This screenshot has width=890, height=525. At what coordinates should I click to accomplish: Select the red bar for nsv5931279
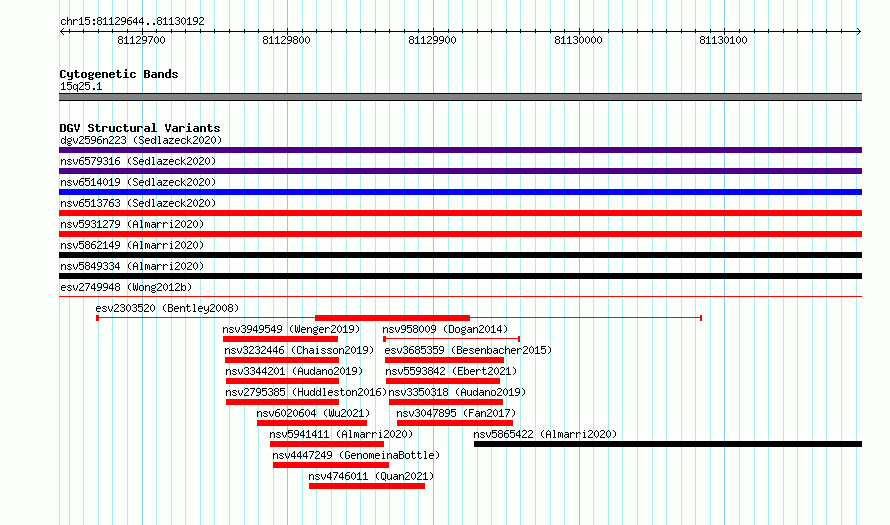tap(460, 234)
